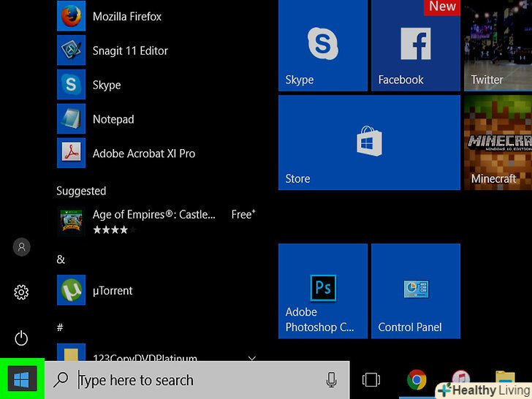Click the microphone icon in search box
This screenshot has height=399, width=532.
(331, 380)
